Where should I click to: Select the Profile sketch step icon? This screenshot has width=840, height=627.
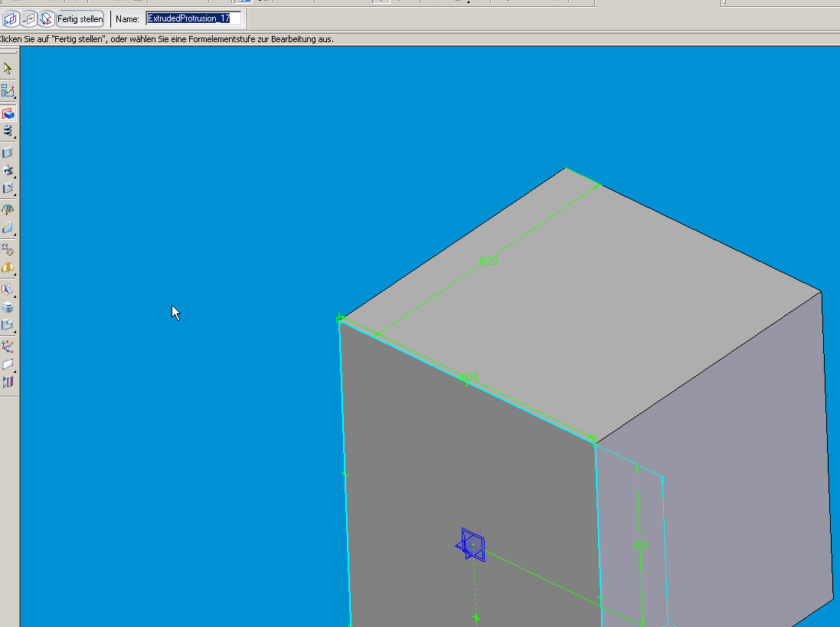coord(28,19)
